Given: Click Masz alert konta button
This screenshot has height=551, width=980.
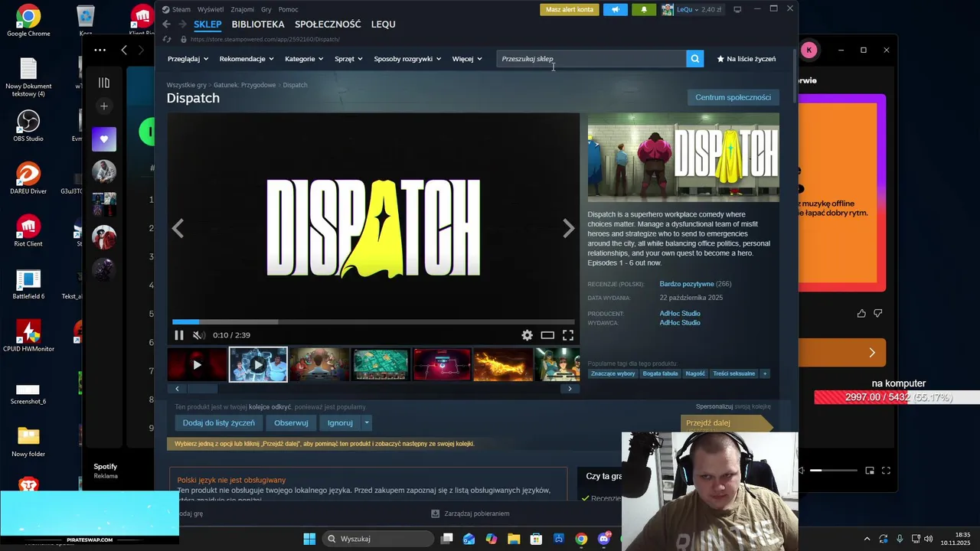Looking at the screenshot, I should point(570,9).
